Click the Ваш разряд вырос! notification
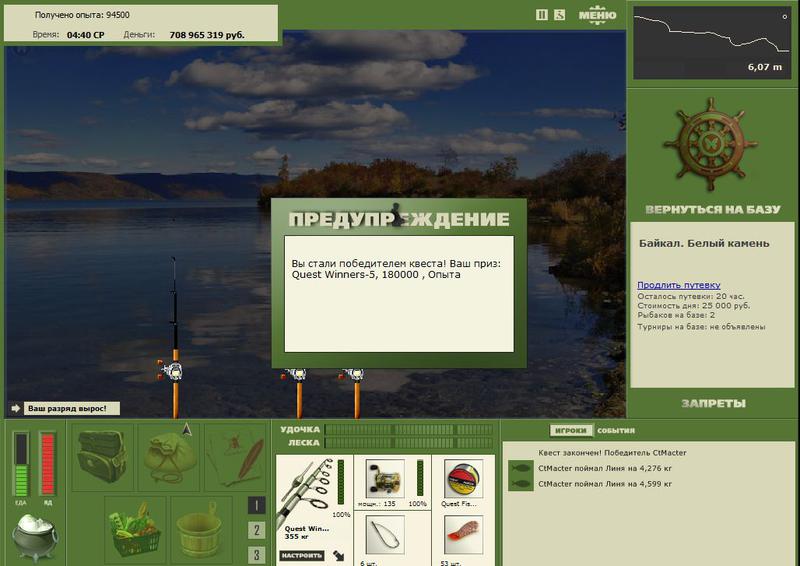The width and height of the screenshot is (800, 566). click(x=72, y=409)
